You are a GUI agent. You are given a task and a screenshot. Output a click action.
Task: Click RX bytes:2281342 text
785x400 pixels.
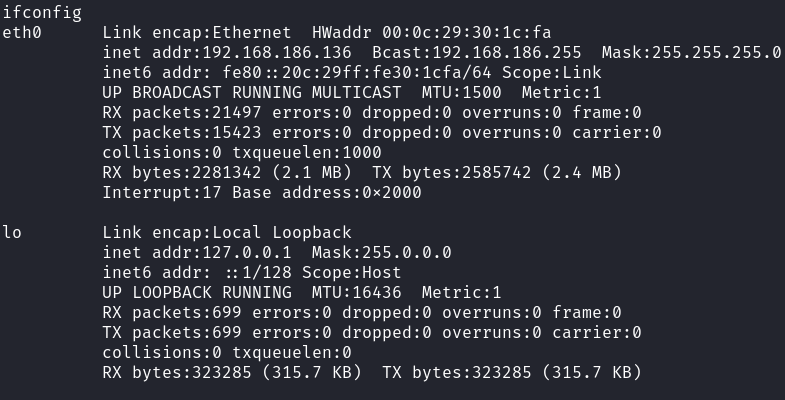[182, 173]
